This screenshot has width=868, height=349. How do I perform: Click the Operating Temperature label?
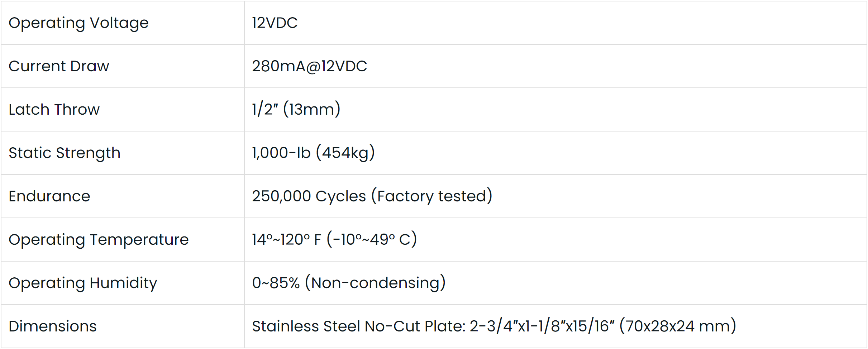pyautogui.click(x=99, y=240)
